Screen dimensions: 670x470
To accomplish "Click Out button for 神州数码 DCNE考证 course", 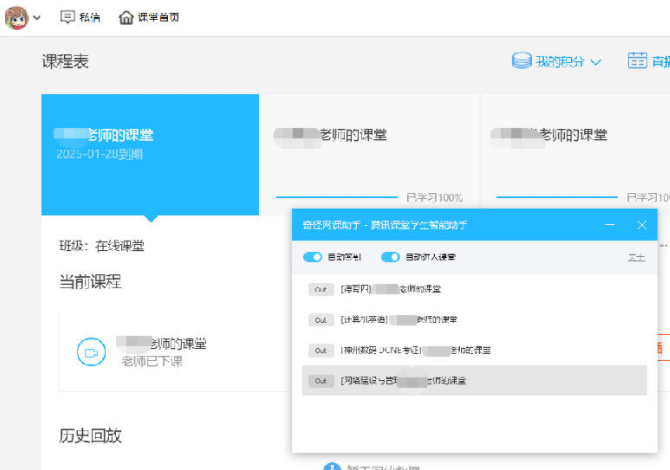I will coord(321,350).
